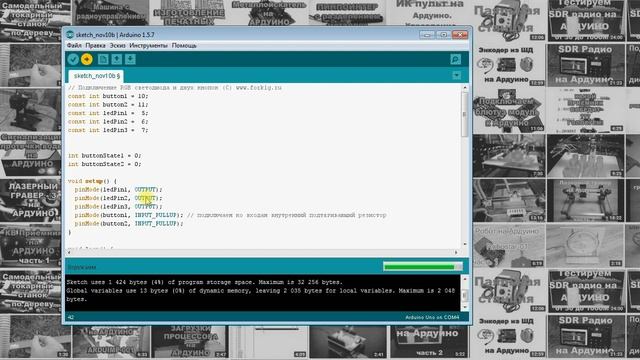Viewport: 640px width, 360px height.
Task: Click the 'int buttonState2 = 0;' line
Action: (104, 164)
